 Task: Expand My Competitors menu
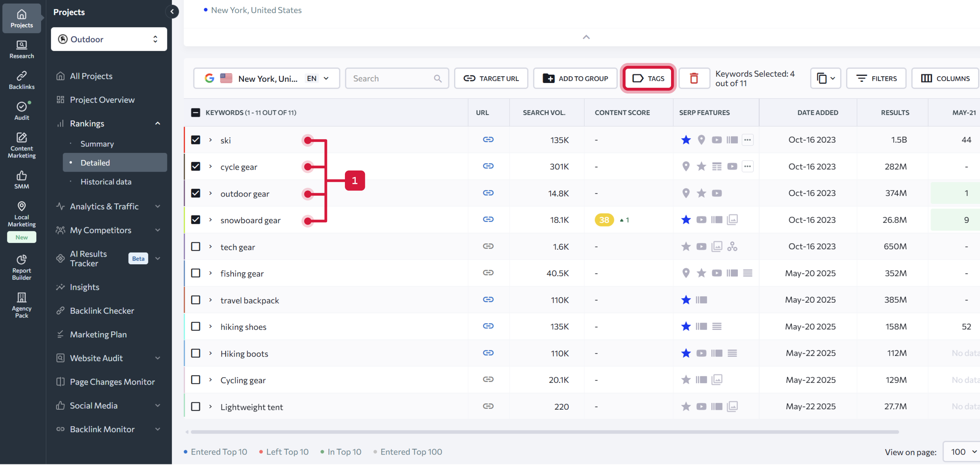pyautogui.click(x=157, y=230)
